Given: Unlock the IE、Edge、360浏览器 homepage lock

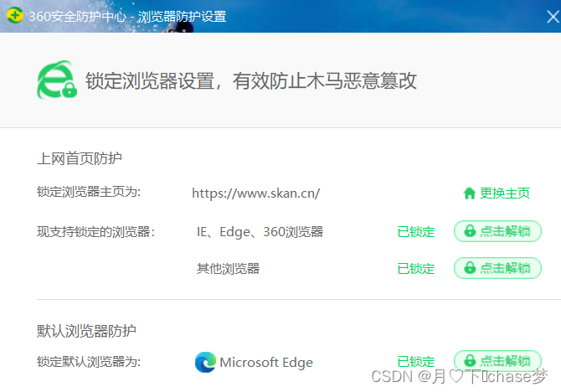Looking at the screenshot, I should click(497, 231).
